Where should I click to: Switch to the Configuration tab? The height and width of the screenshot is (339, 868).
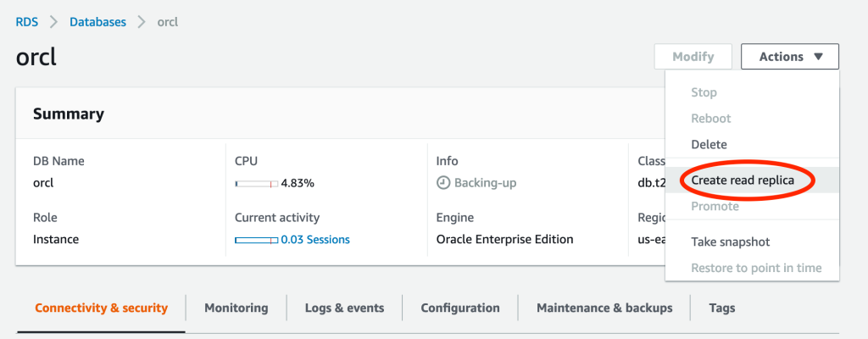click(460, 308)
